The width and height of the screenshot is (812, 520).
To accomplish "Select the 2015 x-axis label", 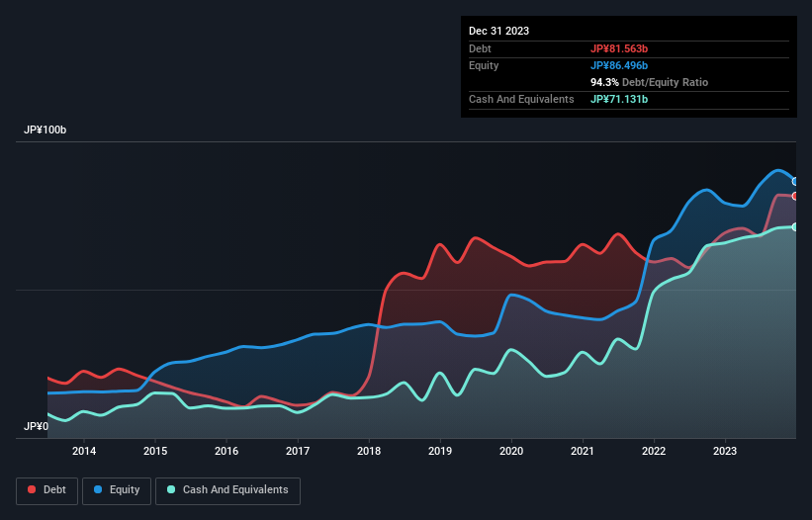I will point(155,451).
